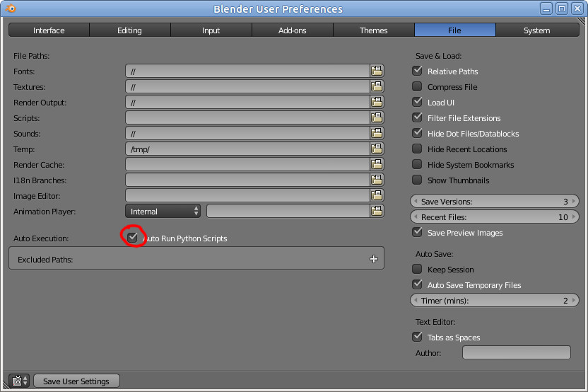Viewport: 588px width, 392px height.
Task: Click the empty Scripts path field
Action: point(247,117)
